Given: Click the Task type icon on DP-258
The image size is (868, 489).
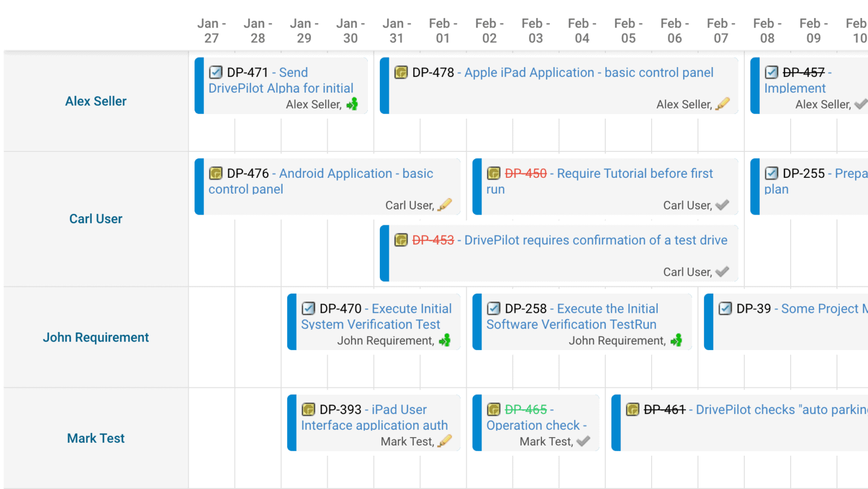Looking at the screenshot, I should [x=493, y=308].
